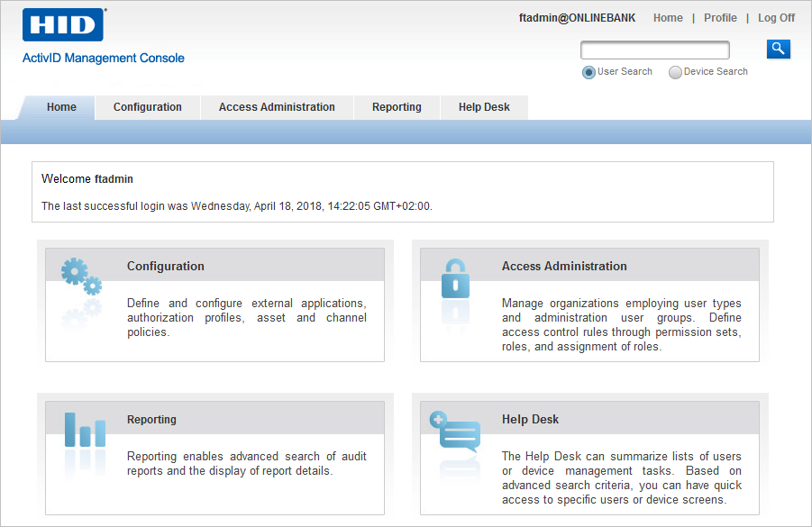The height and width of the screenshot is (527, 812).
Task: Open the Profile page
Action: coord(720,17)
